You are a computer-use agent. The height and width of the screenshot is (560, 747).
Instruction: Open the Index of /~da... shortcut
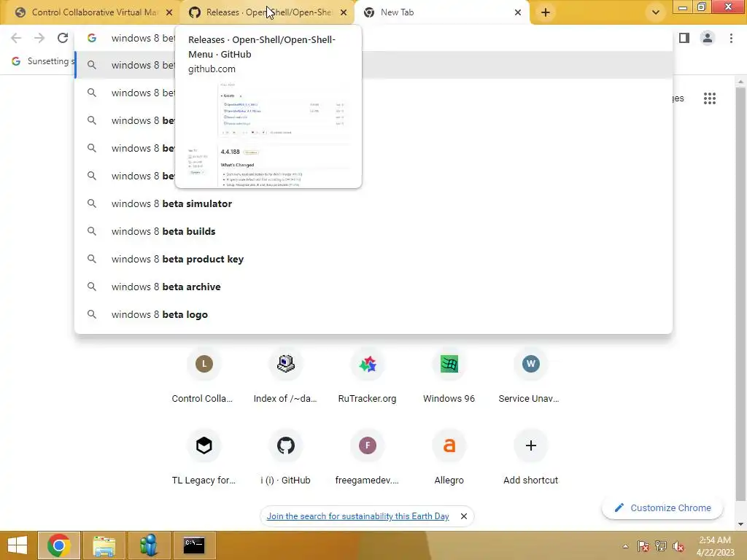point(286,376)
